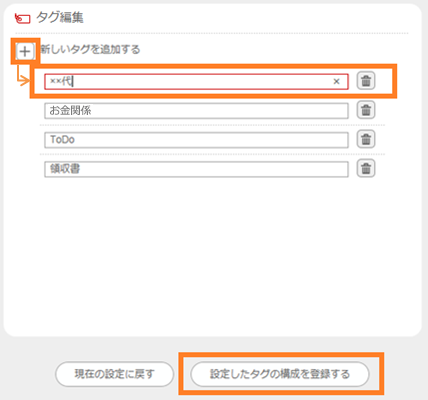The width and height of the screenshot is (428, 400).
Task: Remove the ToDo tag via trash icon
Action: (366, 139)
